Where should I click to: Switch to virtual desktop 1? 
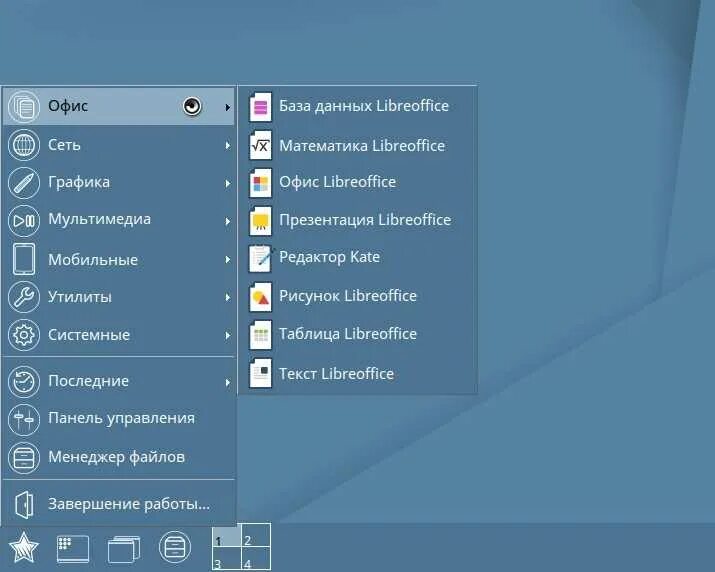click(x=227, y=536)
